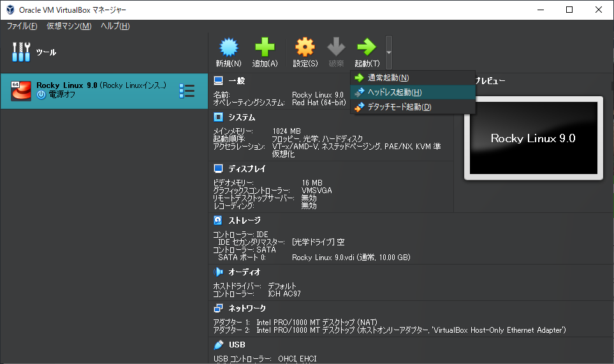Click the Add (追加) green plus icon
The height and width of the screenshot is (364, 614).
pos(265,47)
